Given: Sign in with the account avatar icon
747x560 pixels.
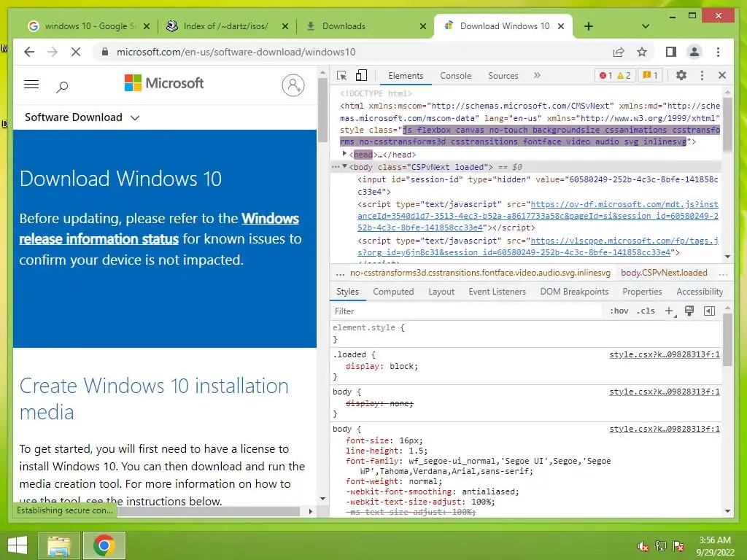Looking at the screenshot, I should click(x=293, y=85).
